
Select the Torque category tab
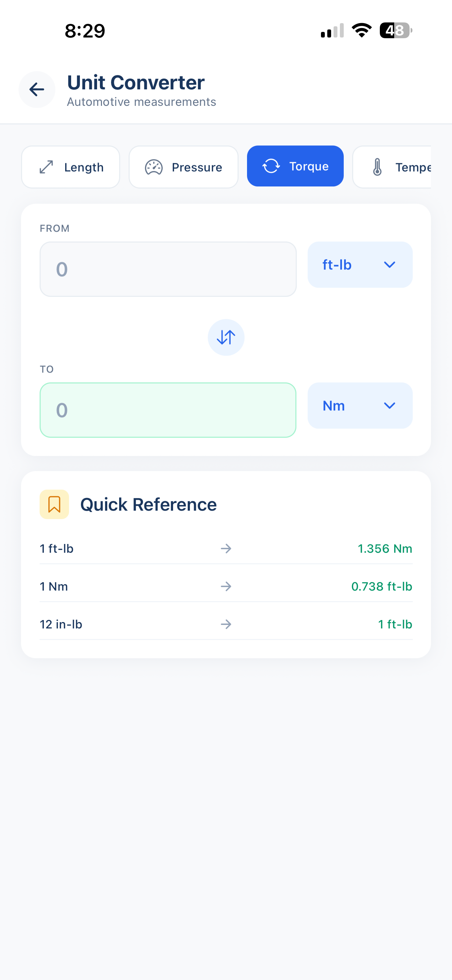click(x=295, y=166)
